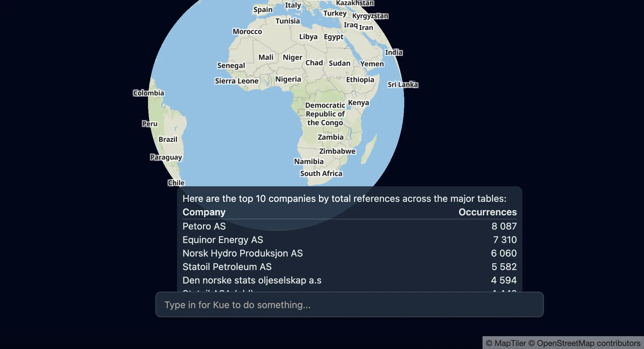Click the Peru map label
Image resolution: width=644 pixels, height=349 pixels.
(x=149, y=124)
